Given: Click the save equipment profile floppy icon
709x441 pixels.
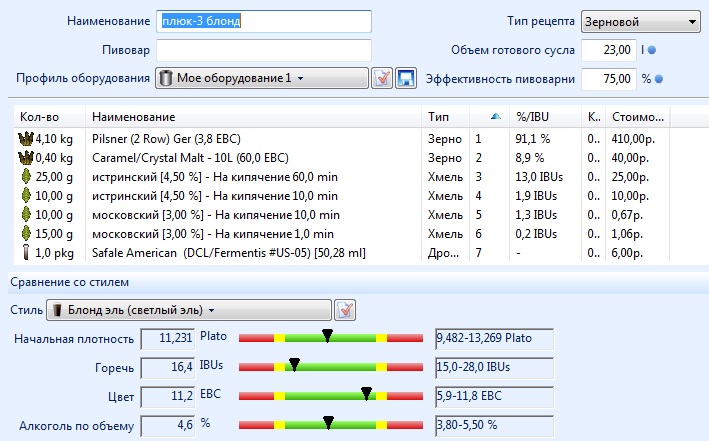Looking at the screenshot, I should pyautogui.click(x=405, y=78).
